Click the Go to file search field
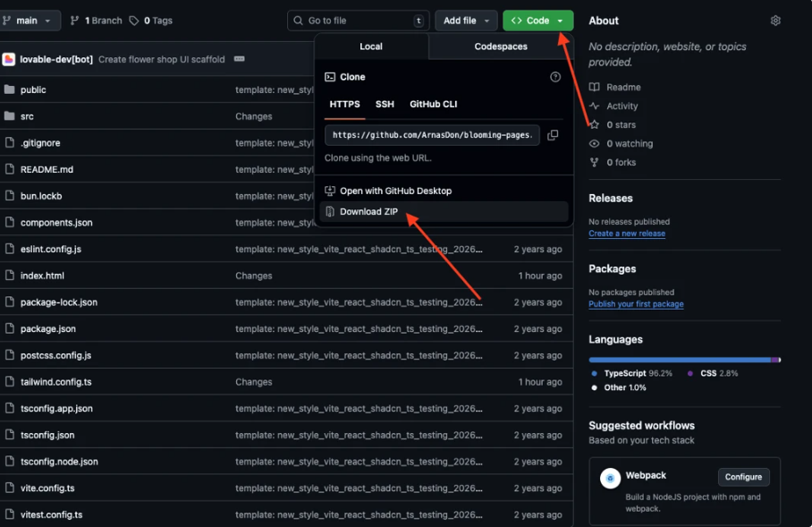 click(358, 21)
